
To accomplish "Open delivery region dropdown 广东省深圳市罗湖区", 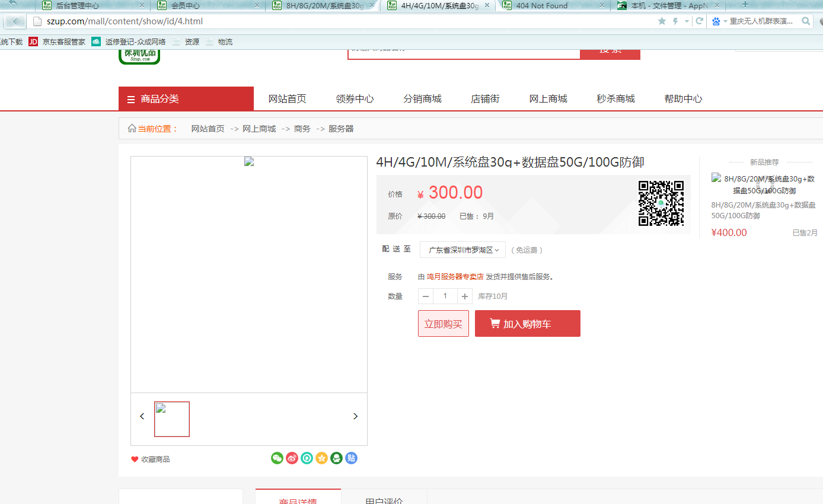I will click(462, 250).
